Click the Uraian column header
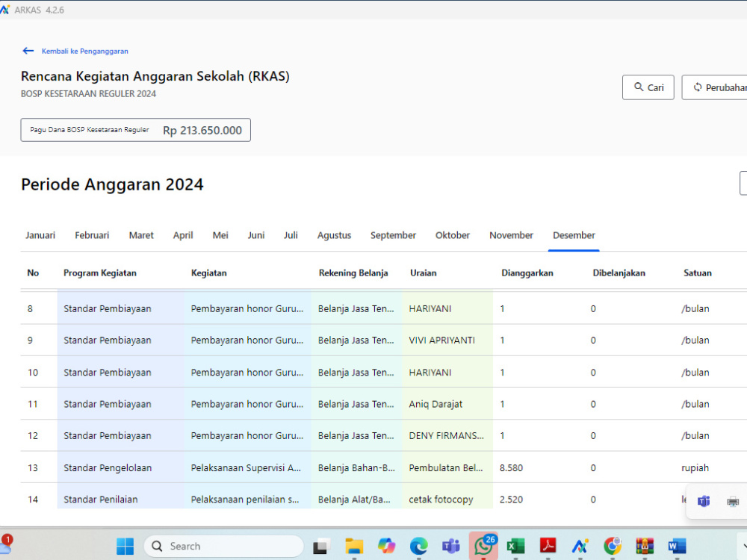The width and height of the screenshot is (747, 560). tap(423, 273)
